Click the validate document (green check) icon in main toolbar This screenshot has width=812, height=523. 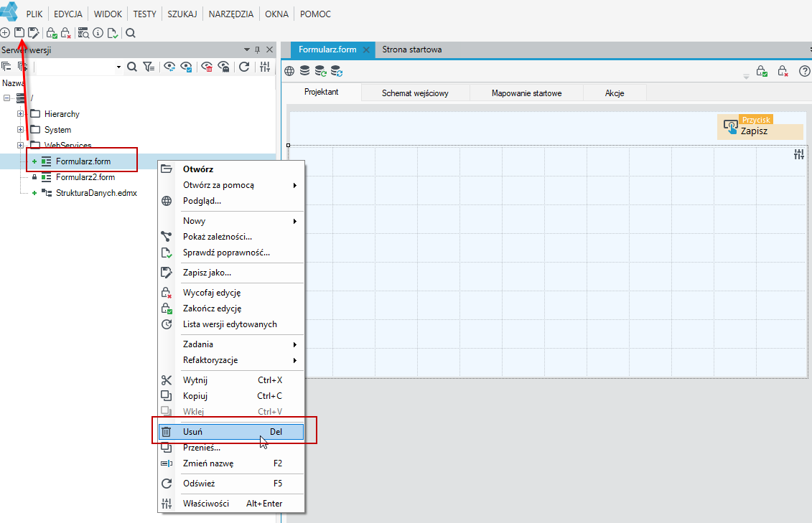[113, 32]
